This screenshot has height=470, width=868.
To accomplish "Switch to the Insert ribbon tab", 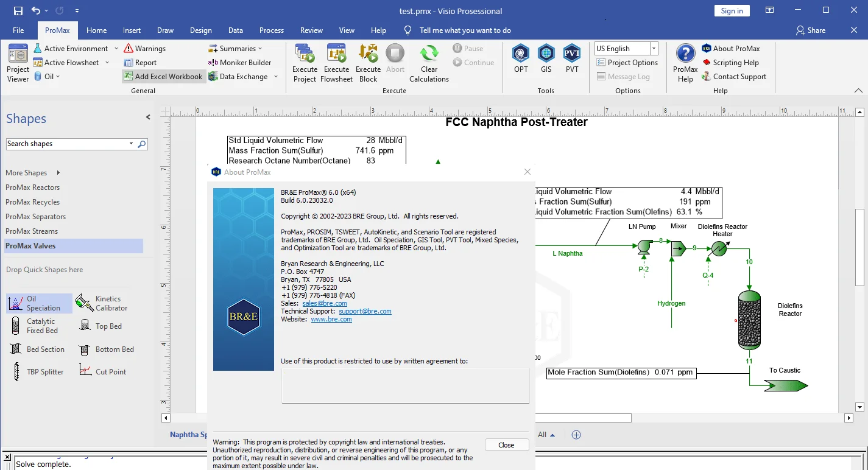I will pos(132,30).
